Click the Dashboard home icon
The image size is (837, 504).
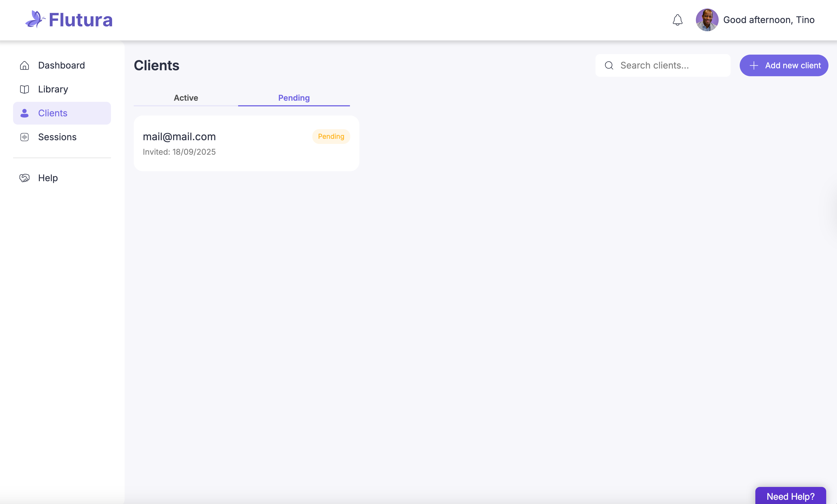click(x=24, y=65)
